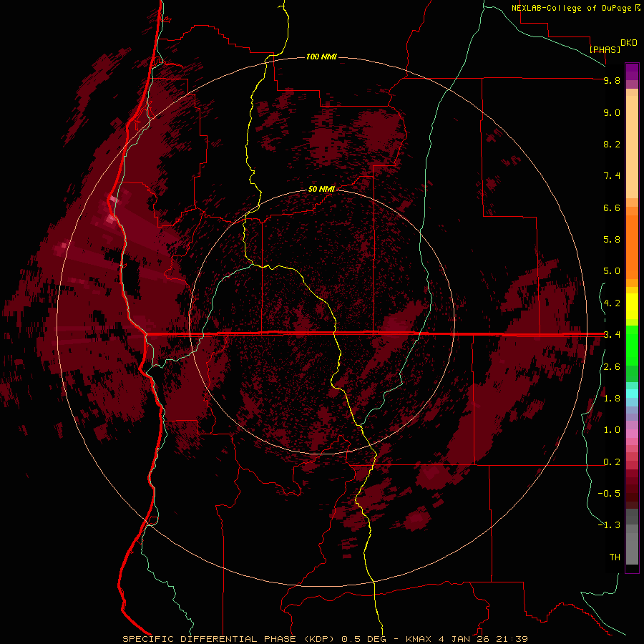
Task: Click the 6.6 legend value
Action: [612, 208]
